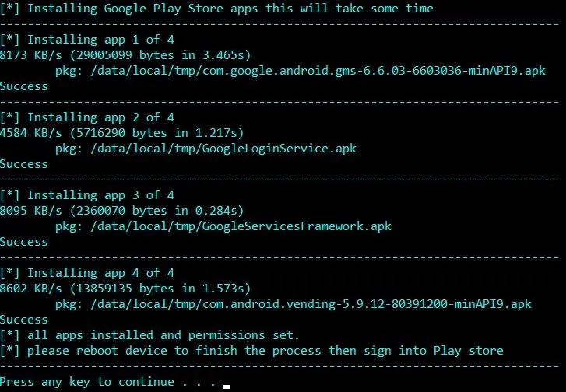This screenshot has height=392, width=566.
Task: Click Success below GoogleServicesFramework install
Action: click(x=24, y=243)
